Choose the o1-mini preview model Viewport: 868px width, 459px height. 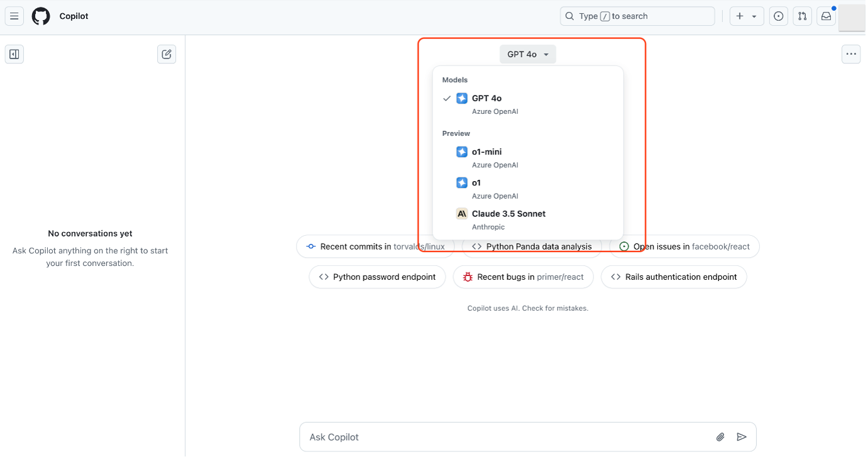pos(528,157)
